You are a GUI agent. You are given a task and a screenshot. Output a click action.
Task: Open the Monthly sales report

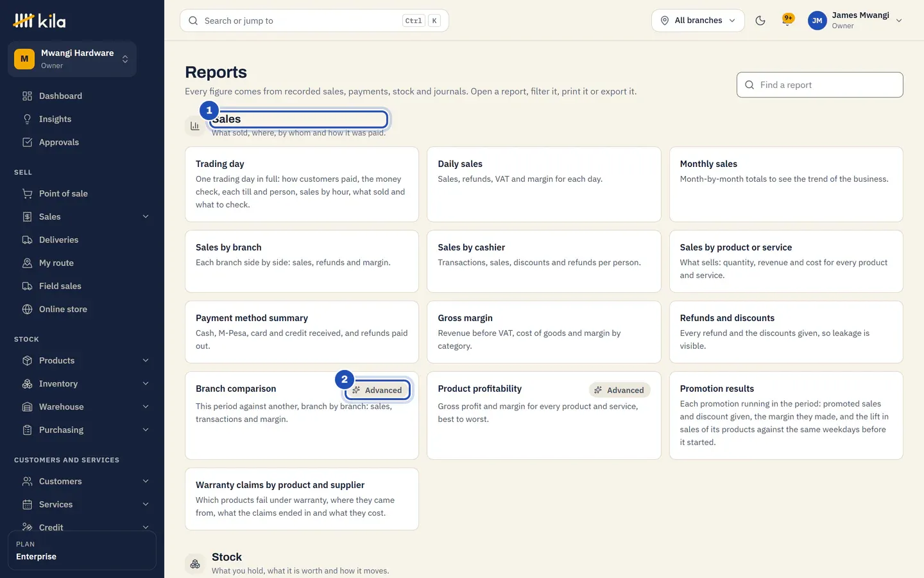click(x=786, y=184)
